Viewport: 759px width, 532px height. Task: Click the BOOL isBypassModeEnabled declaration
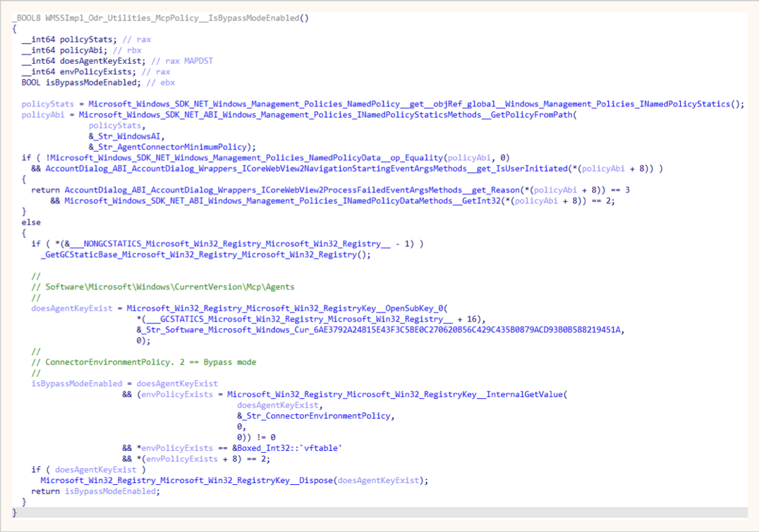[81, 82]
